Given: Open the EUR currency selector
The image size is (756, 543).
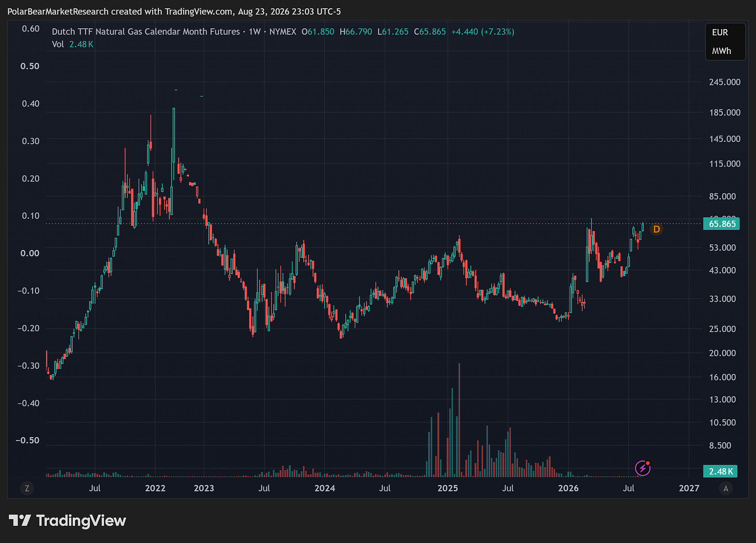Looking at the screenshot, I should (720, 32).
